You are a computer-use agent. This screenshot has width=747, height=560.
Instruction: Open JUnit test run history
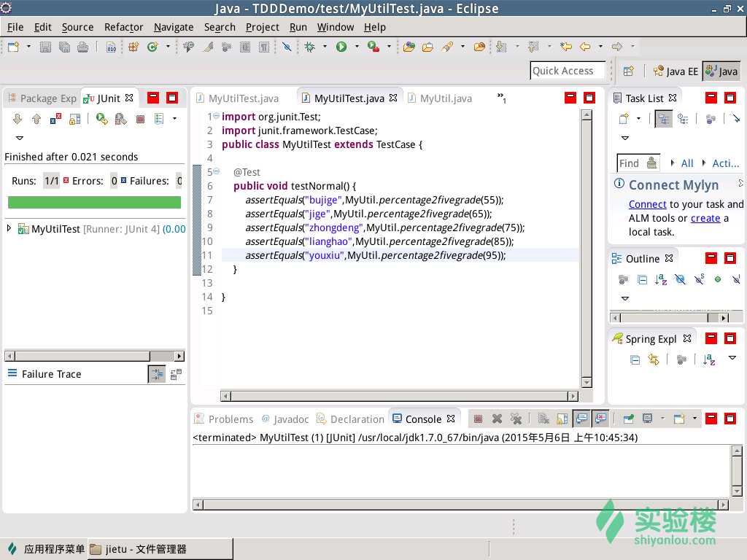click(x=159, y=119)
